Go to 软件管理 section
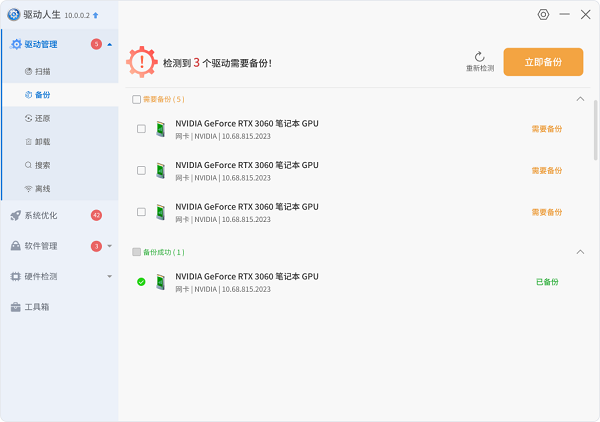Image resolution: width=600 pixels, height=422 pixels. click(x=59, y=246)
